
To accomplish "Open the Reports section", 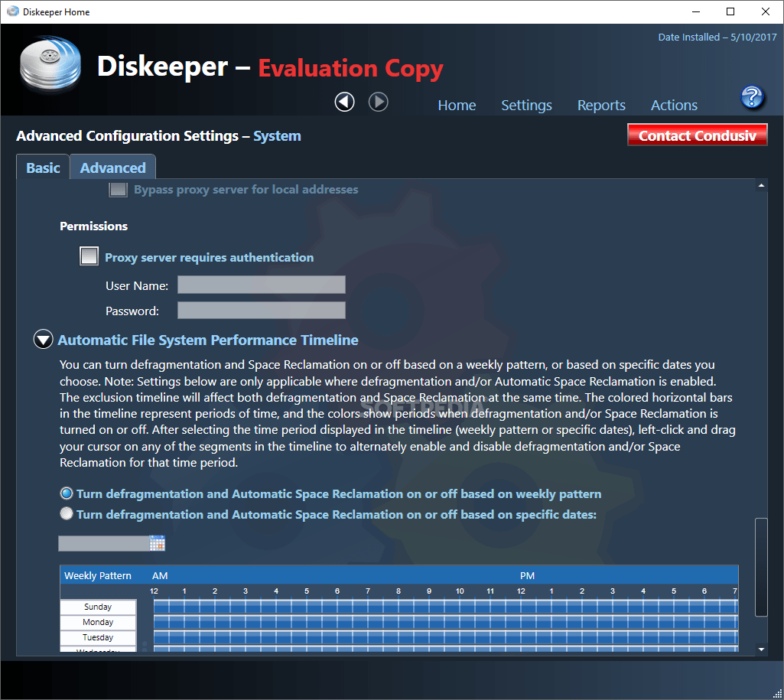I will 601,105.
